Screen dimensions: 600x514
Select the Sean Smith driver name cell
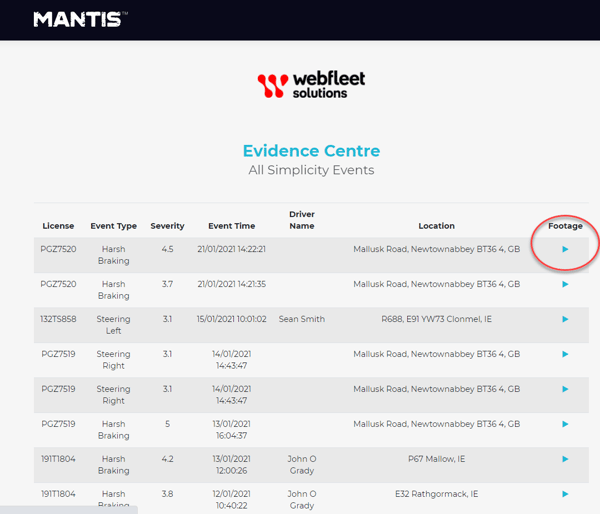(301, 319)
